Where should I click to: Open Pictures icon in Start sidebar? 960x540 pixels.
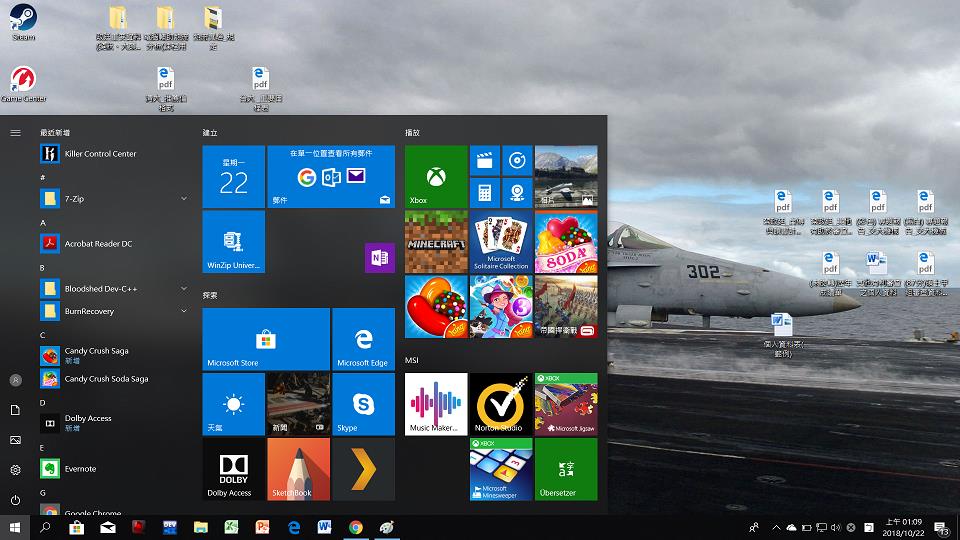(15, 440)
